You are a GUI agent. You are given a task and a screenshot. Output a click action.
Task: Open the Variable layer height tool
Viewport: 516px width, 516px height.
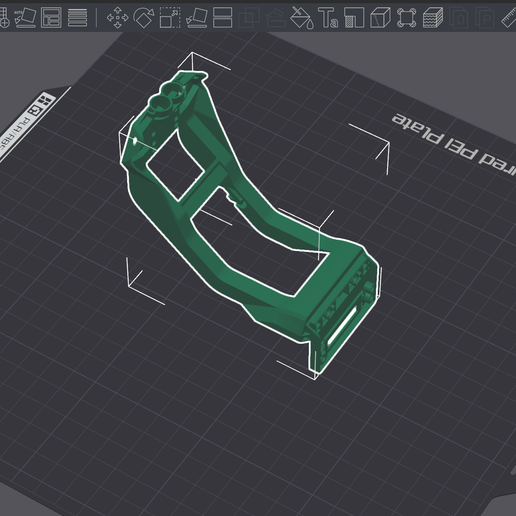77,17
